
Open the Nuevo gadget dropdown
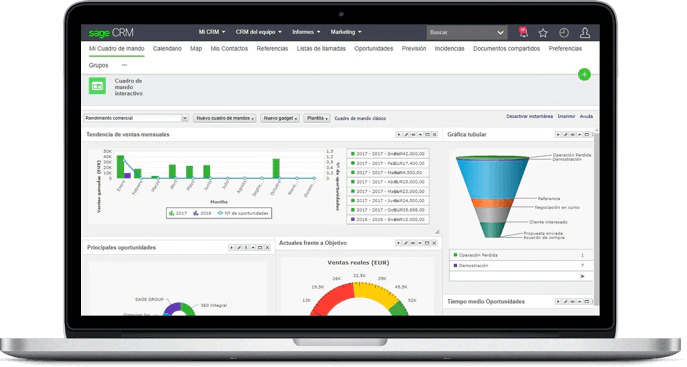click(280, 118)
